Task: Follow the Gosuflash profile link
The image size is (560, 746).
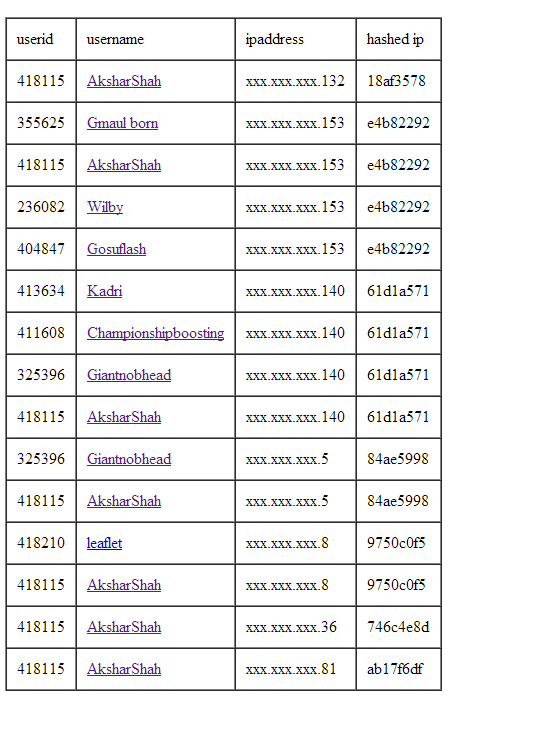Action: pos(116,249)
